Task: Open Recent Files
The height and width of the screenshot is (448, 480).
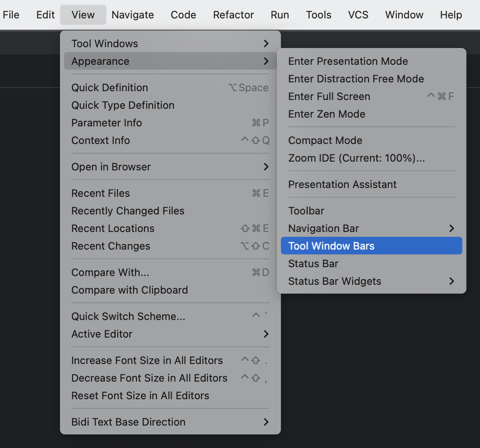Action: point(100,193)
